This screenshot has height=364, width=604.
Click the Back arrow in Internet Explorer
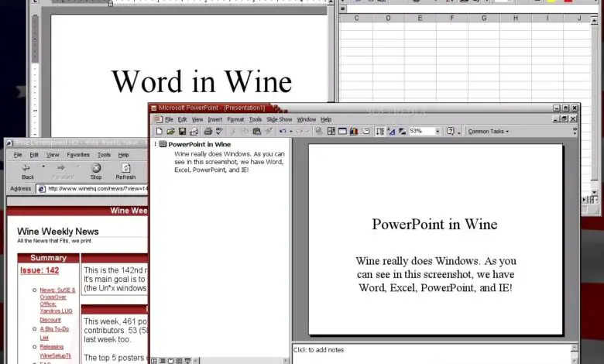(26, 168)
